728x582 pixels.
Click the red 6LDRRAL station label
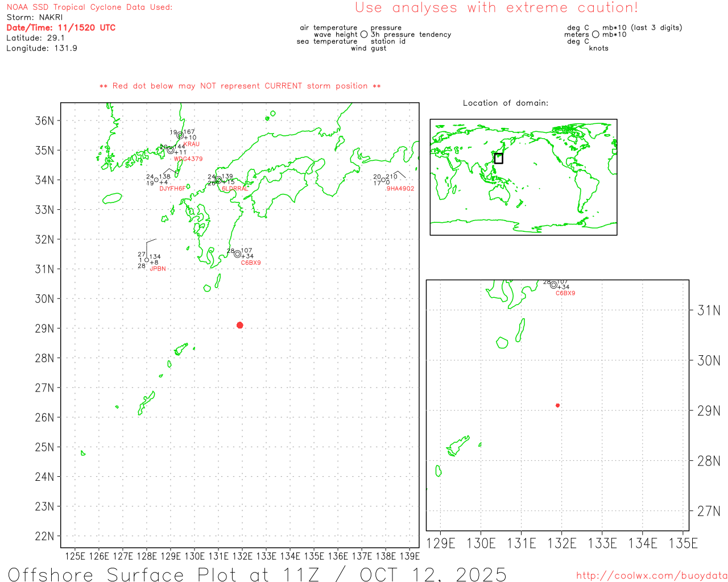[235, 189]
